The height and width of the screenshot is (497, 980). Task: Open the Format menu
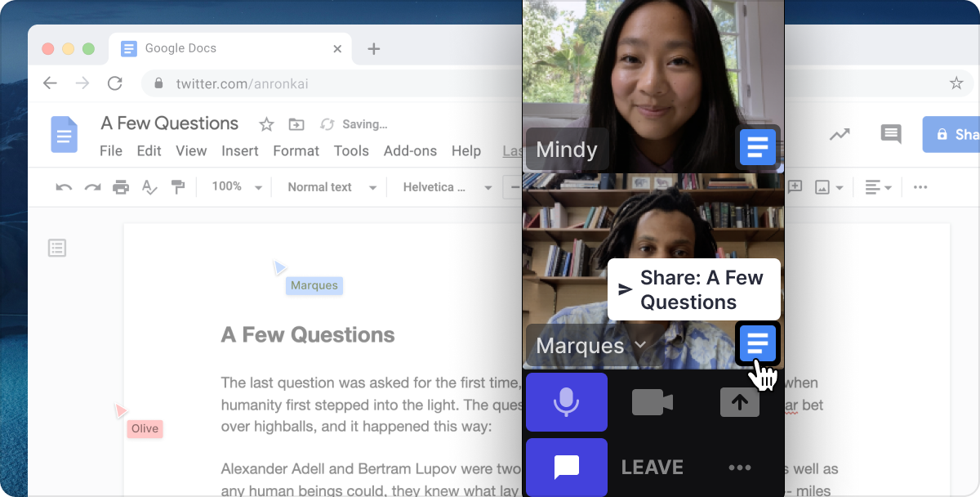[x=296, y=151]
